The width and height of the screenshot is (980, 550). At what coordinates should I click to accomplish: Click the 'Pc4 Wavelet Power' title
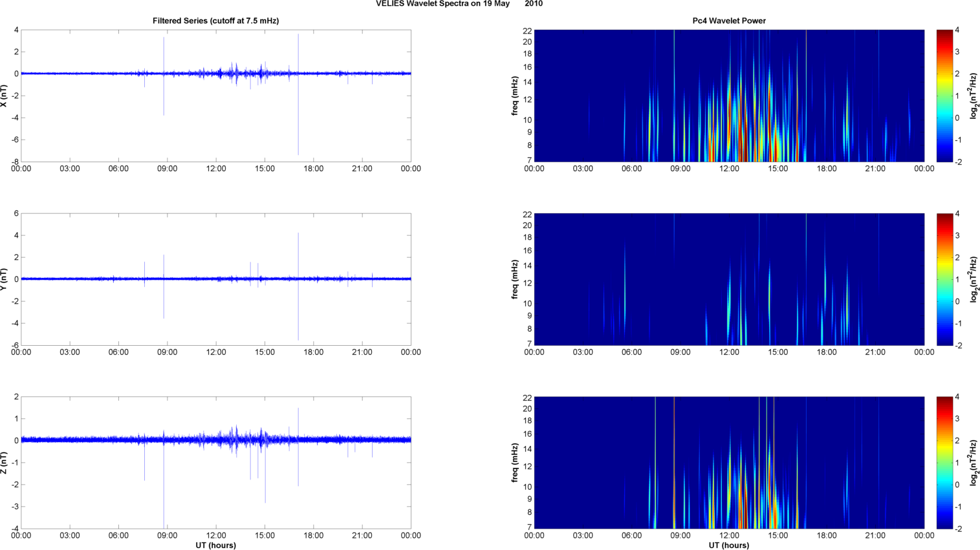click(729, 21)
